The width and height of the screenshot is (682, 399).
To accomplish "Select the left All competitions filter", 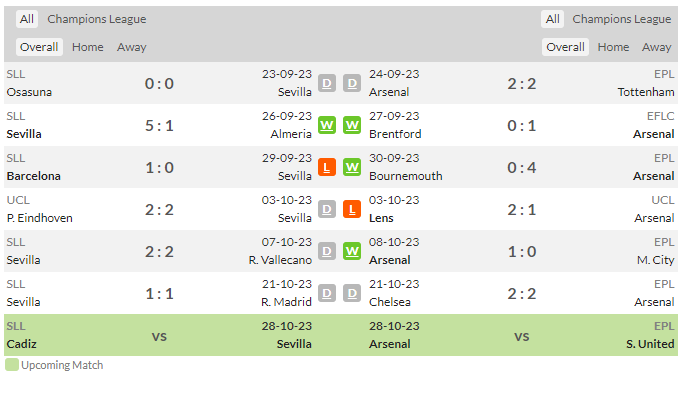I will [27, 19].
